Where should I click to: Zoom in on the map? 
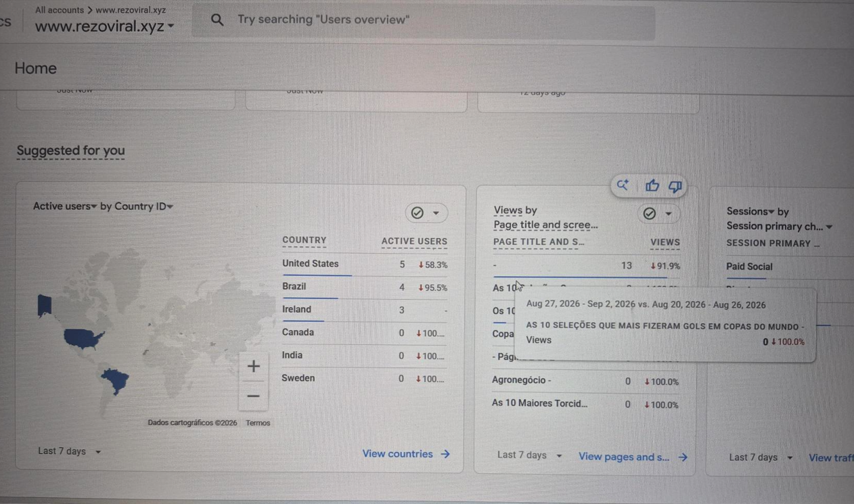[253, 366]
